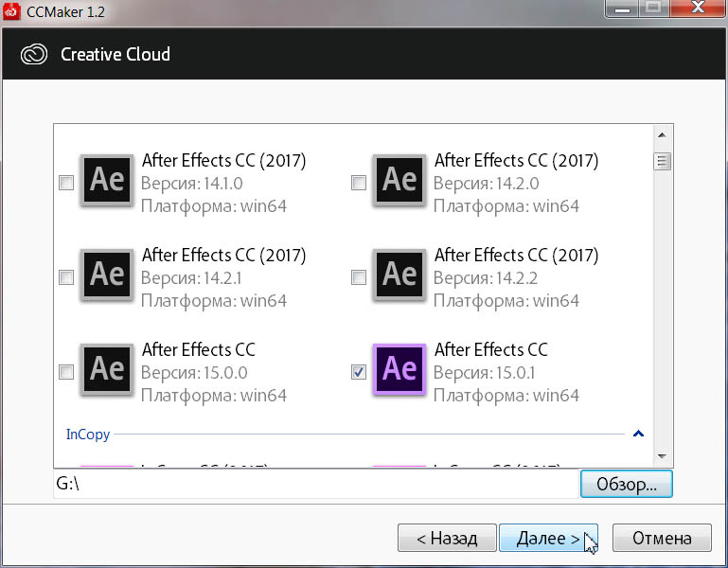Viewport: 728px width, 568px height.
Task: Open the Обзор... browse dialog
Action: click(x=627, y=484)
